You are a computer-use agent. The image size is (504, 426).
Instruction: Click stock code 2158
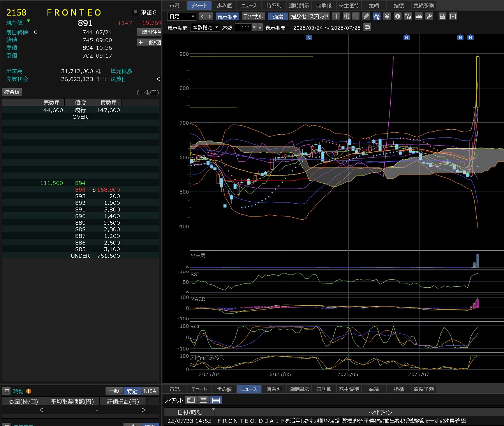coord(16,12)
